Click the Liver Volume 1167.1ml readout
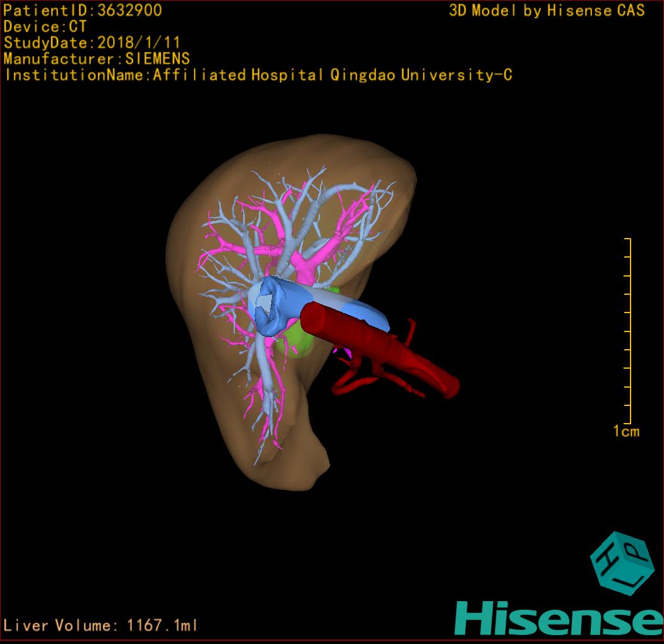Viewport: 664px width, 644px height. coord(101,626)
